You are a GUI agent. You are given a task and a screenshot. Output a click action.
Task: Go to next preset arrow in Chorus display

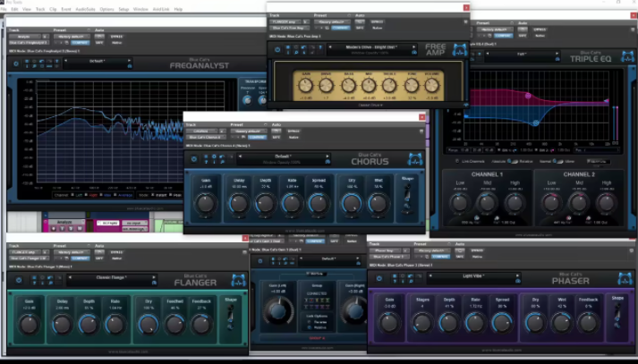point(328,157)
